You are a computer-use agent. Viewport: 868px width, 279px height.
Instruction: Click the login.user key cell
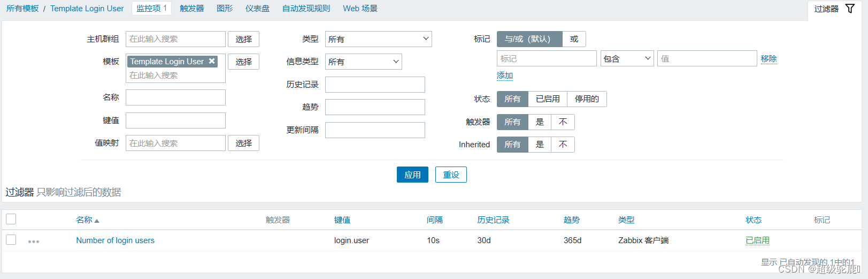(x=351, y=240)
